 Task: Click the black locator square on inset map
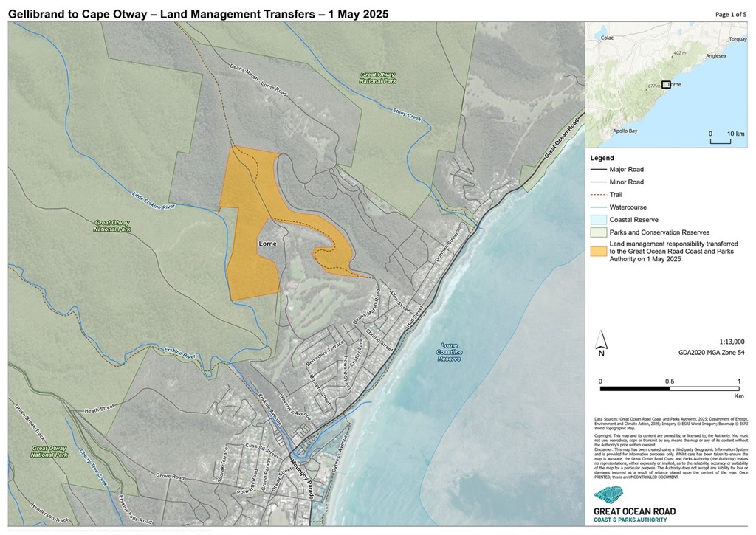(x=666, y=85)
